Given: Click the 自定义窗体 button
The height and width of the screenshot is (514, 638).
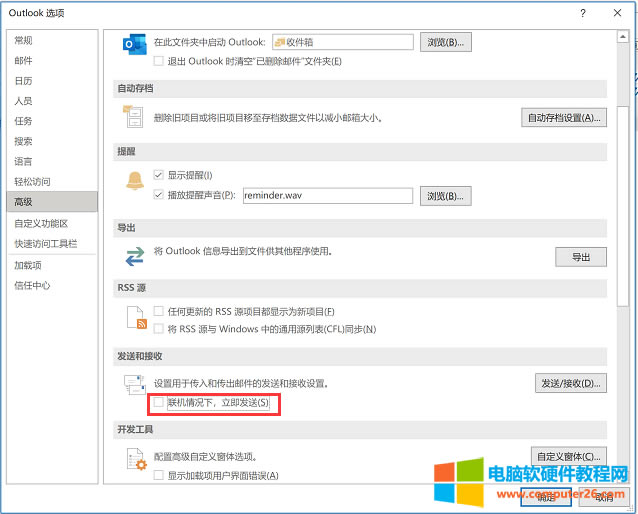Looking at the screenshot, I should (x=569, y=456).
